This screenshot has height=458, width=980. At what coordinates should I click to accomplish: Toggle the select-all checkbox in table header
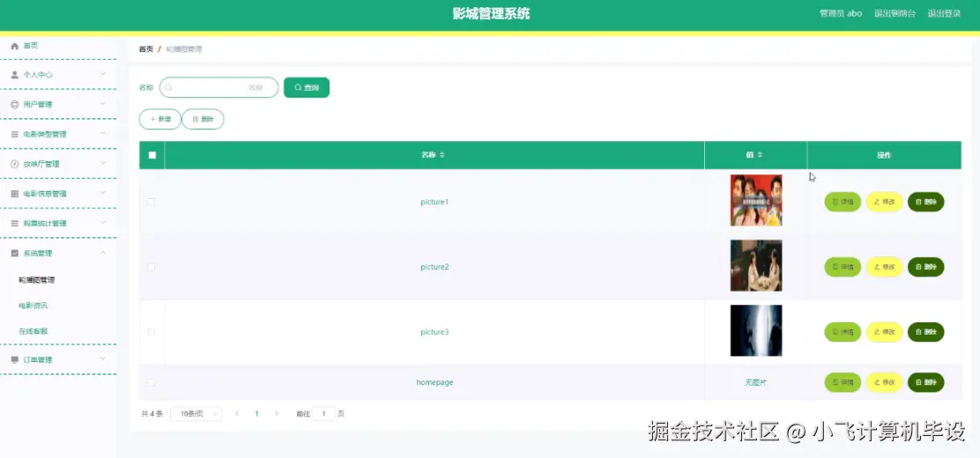click(152, 155)
